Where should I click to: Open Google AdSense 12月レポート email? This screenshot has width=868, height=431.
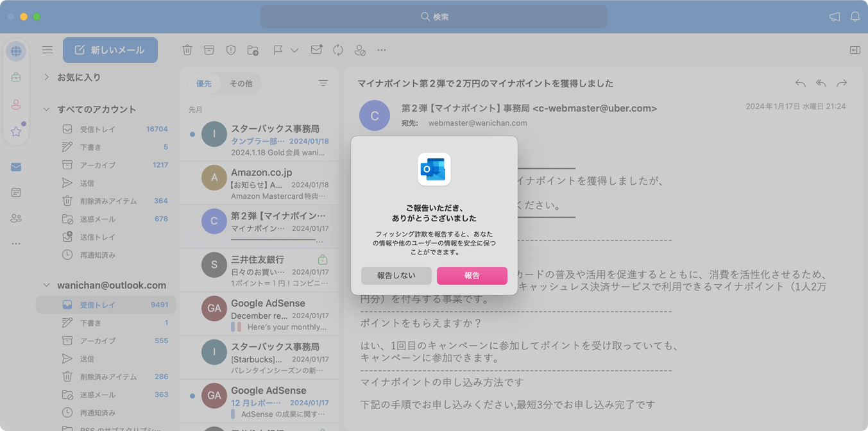click(259, 401)
